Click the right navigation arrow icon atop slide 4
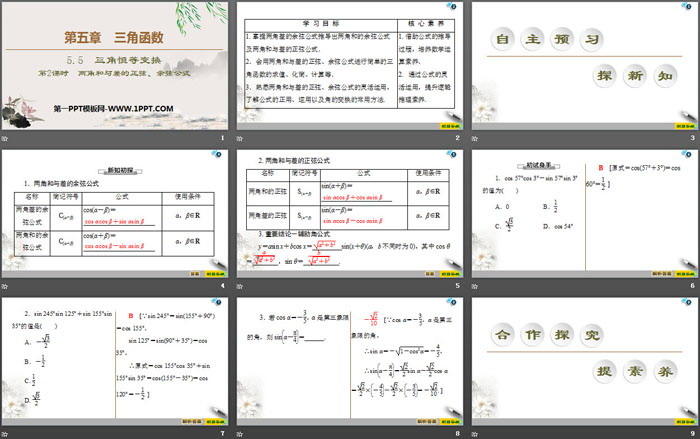Viewport: 700px width, 439px height. 220,155
